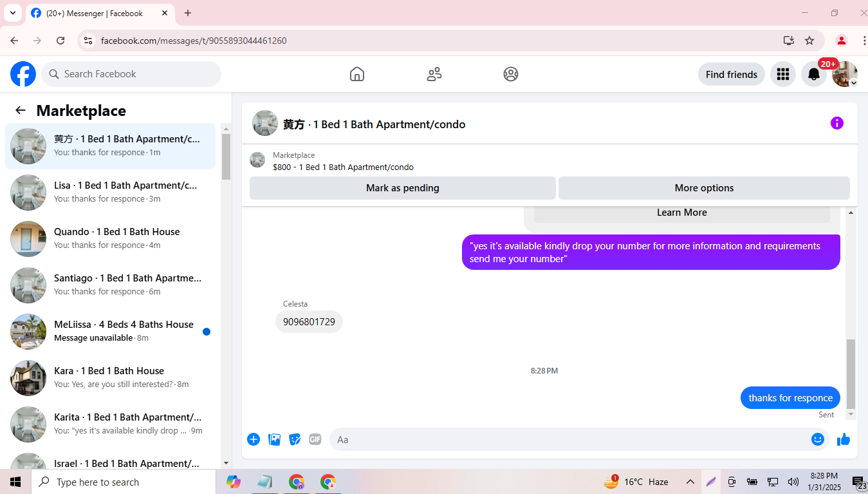
Task: Click the purple 'yes it's available' message
Action: point(651,252)
